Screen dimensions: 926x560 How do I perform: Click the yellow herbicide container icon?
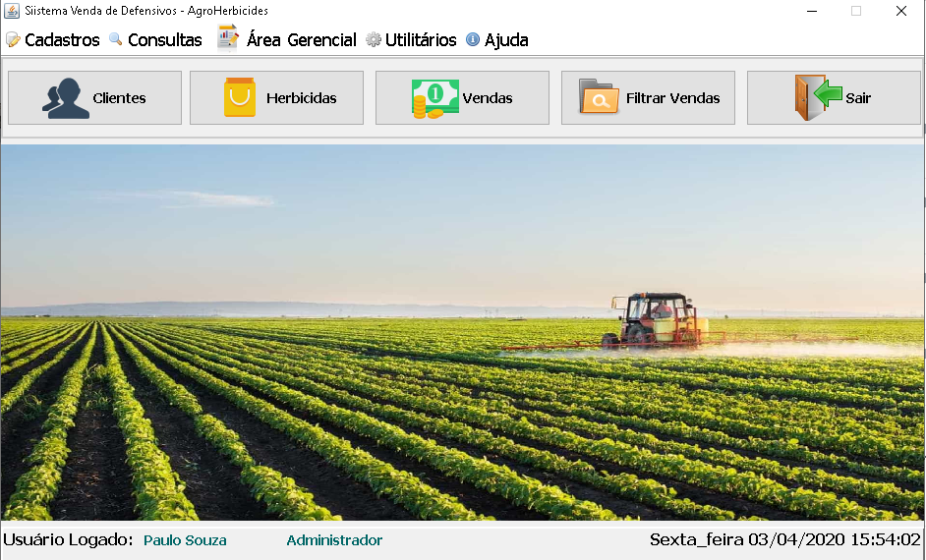pyautogui.click(x=240, y=97)
